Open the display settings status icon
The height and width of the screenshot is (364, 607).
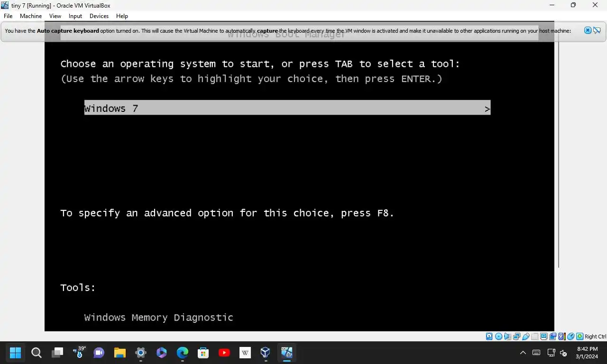point(544,337)
